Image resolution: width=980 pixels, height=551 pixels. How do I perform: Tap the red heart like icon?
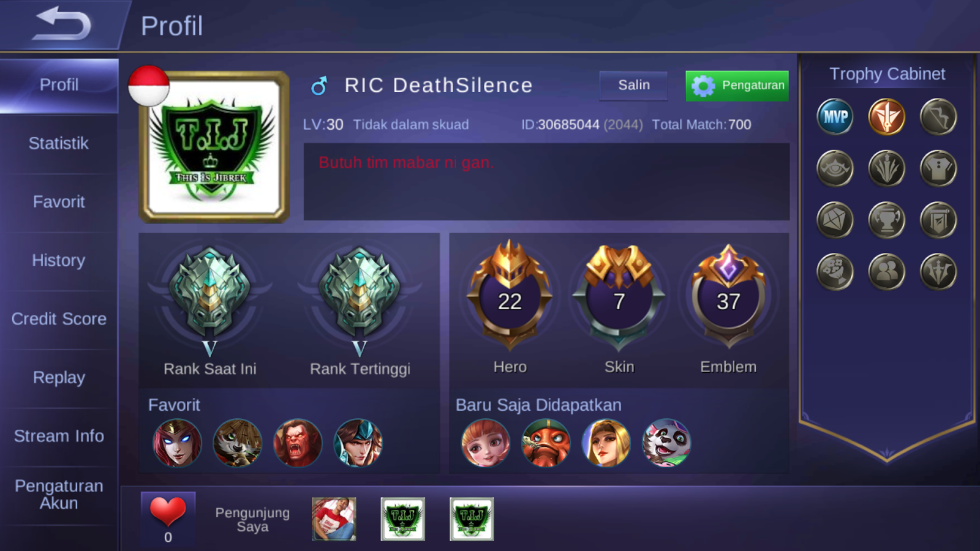[168, 511]
